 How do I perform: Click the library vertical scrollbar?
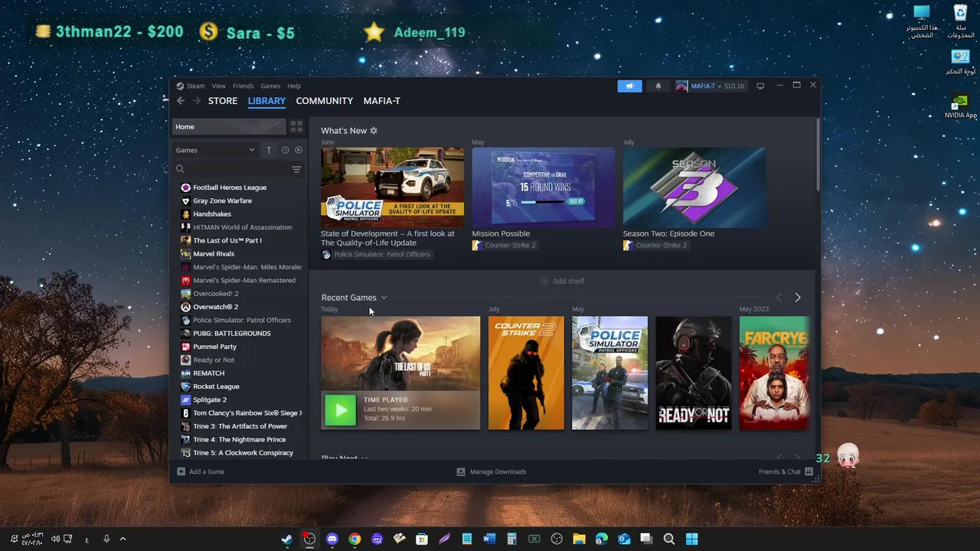(x=818, y=155)
